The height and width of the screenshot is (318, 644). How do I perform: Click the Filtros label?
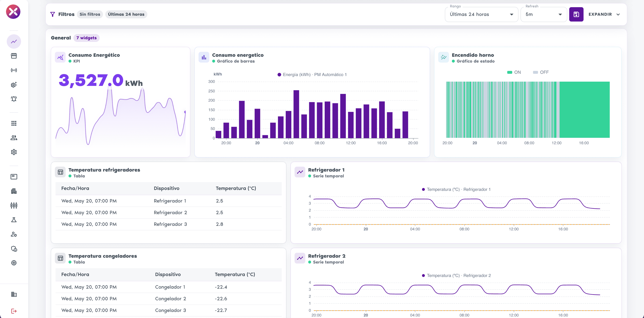pyautogui.click(x=66, y=14)
